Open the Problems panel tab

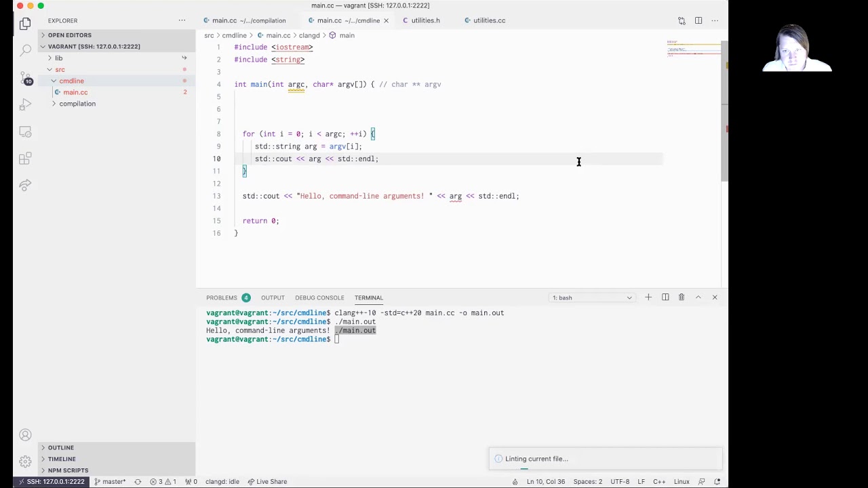pos(228,298)
